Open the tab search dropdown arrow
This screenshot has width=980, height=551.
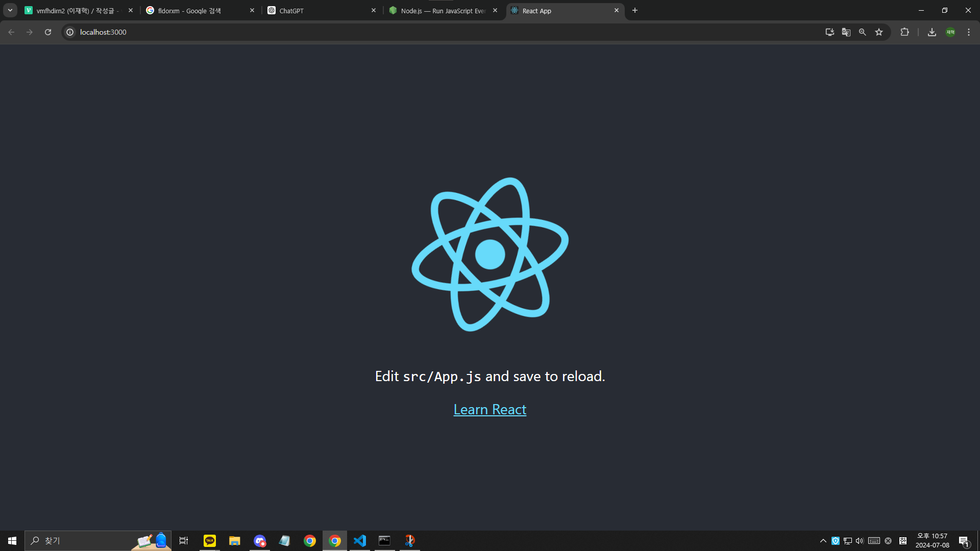pyautogui.click(x=10, y=10)
